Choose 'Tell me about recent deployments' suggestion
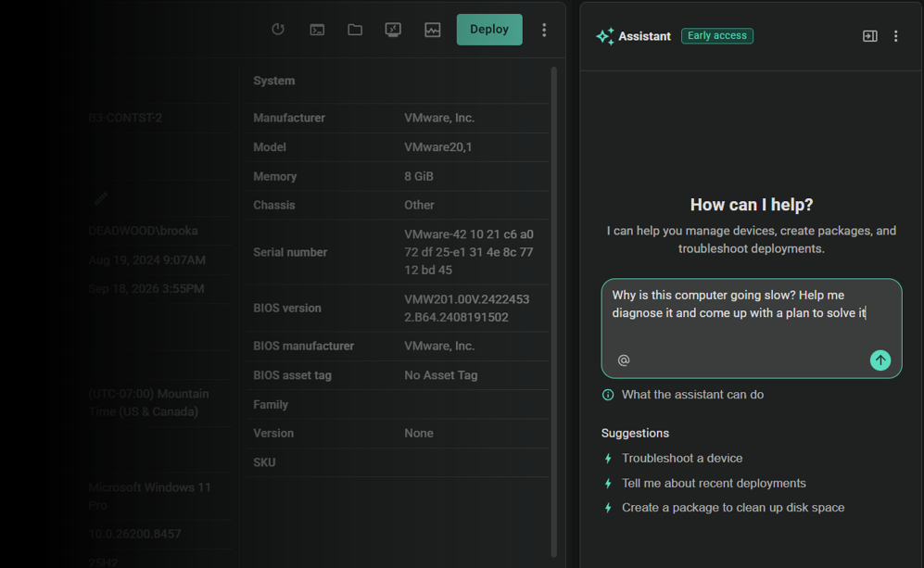 705,483
